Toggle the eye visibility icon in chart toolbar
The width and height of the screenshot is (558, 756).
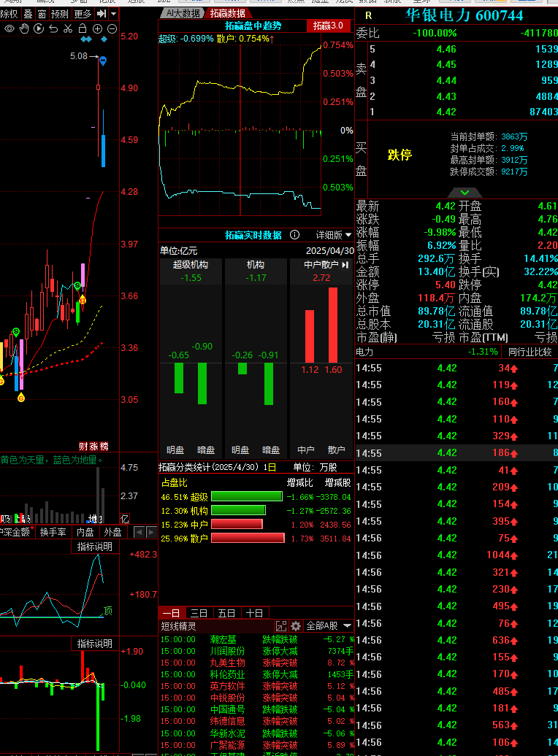9,29
